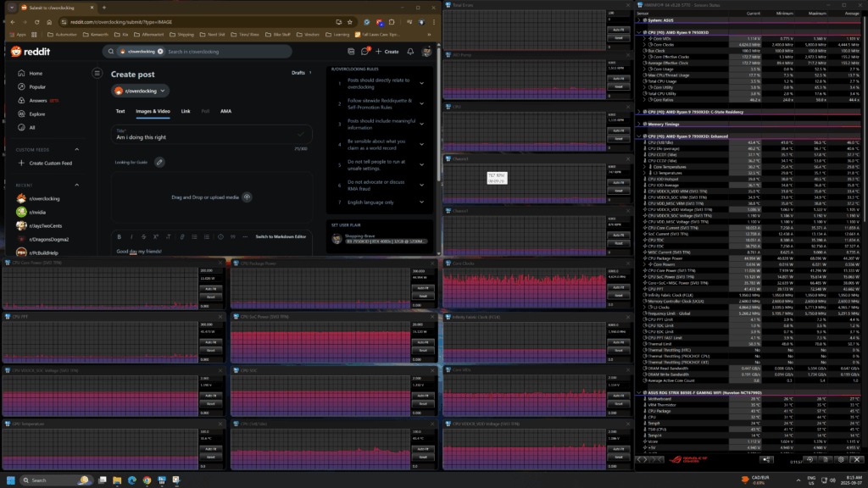Expand rule 1 about overclocking posts
The height and width of the screenshot is (488, 868).
click(x=422, y=84)
